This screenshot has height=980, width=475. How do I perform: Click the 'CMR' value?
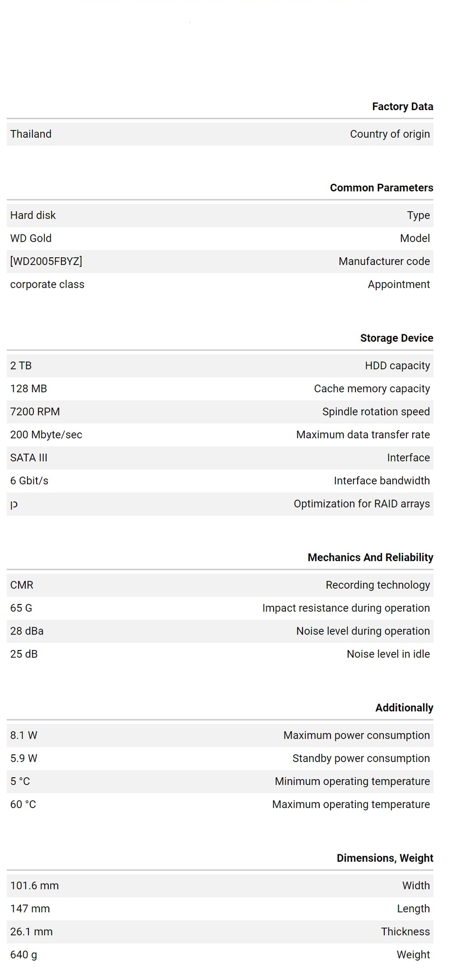click(22, 585)
